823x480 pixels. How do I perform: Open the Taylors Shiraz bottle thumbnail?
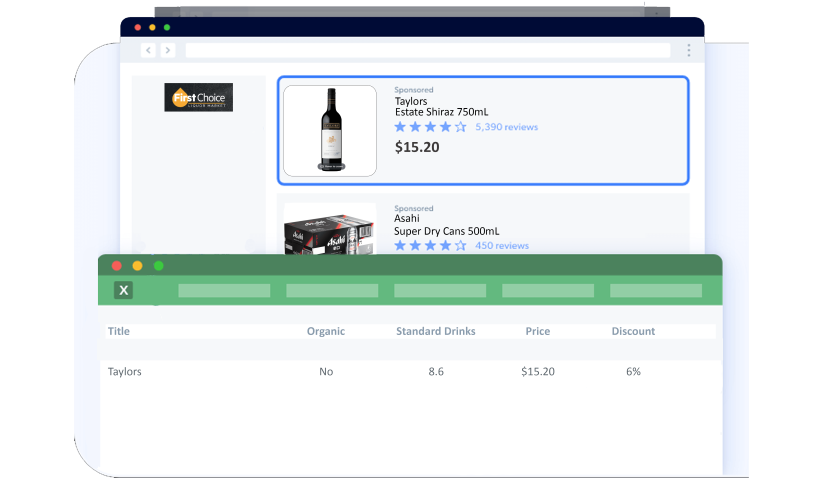[x=330, y=131]
